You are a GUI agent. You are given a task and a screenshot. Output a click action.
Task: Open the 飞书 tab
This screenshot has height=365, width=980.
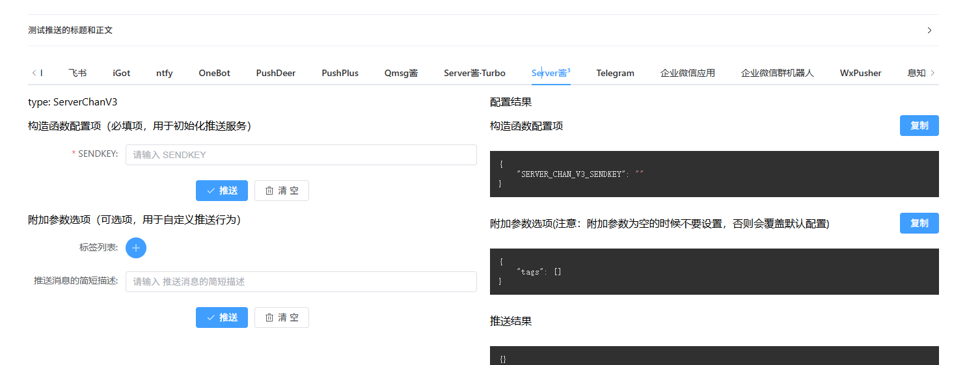click(x=77, y=73)
